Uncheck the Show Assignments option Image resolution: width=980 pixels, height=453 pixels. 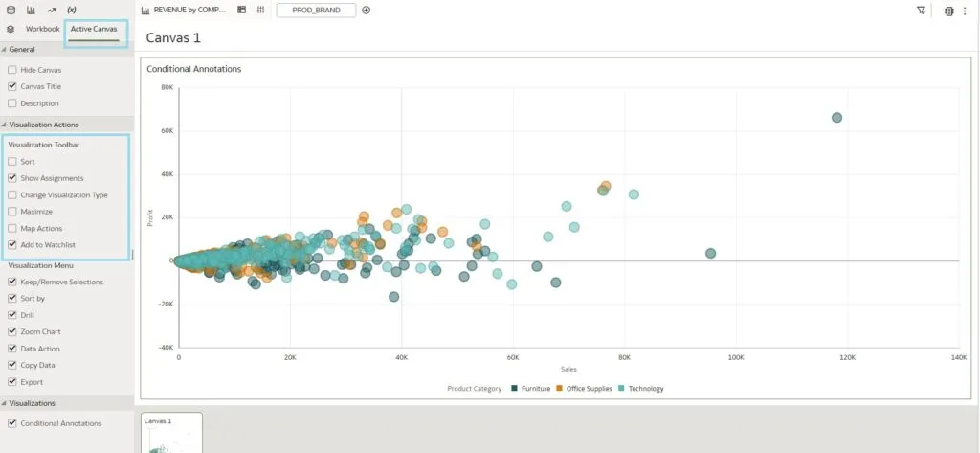click(11, 178)
